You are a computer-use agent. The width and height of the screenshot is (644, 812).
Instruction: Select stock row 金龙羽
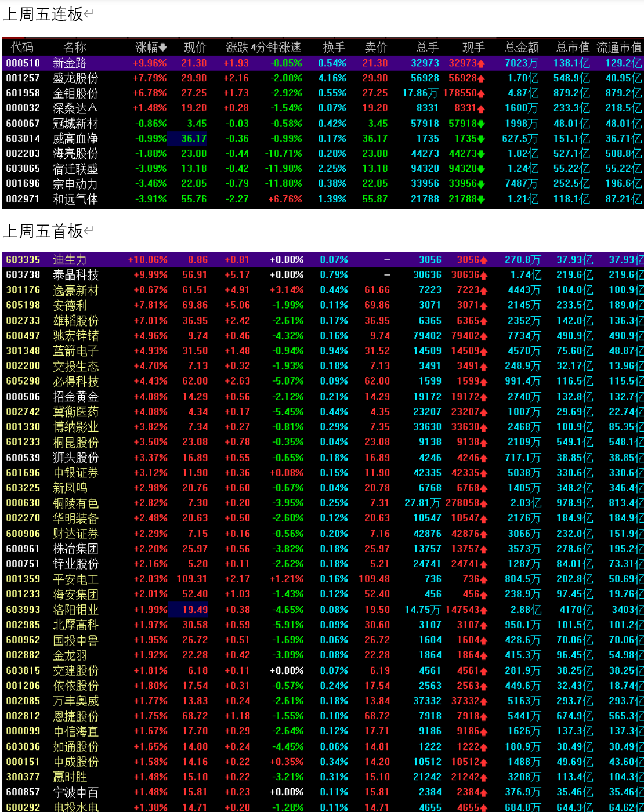click(323, 655)
